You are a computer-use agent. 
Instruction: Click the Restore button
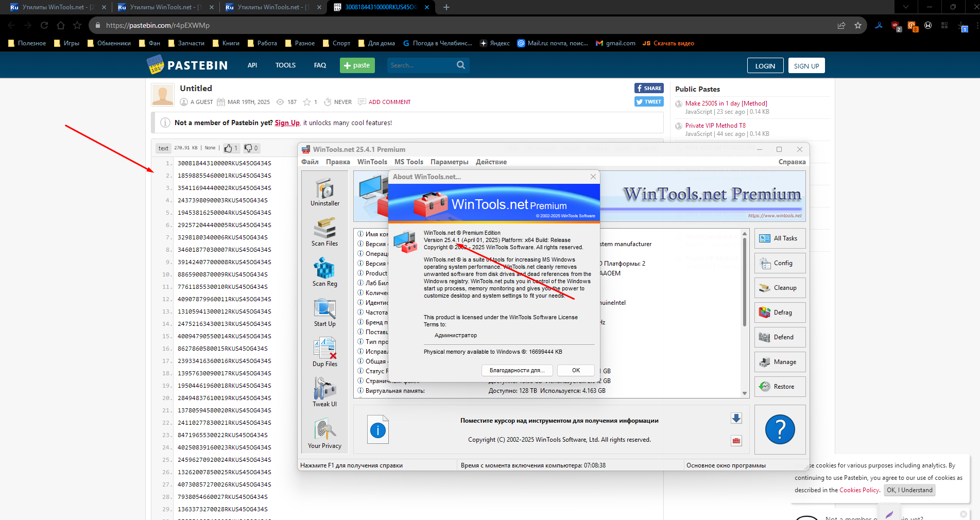(x=780, y=387)
